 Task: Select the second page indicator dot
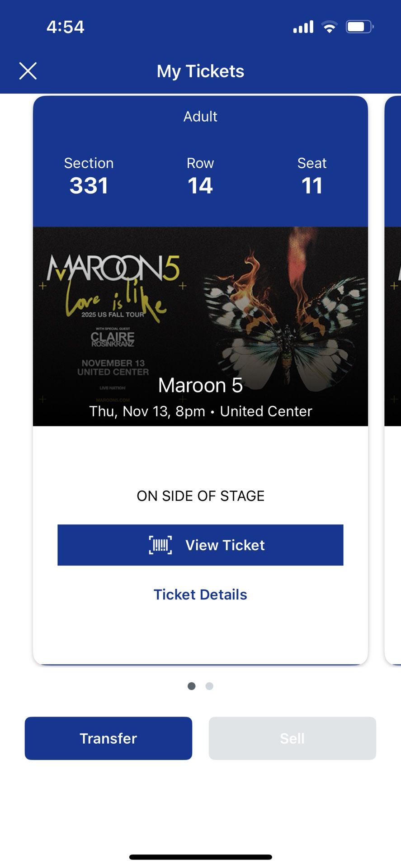(209, 686)
